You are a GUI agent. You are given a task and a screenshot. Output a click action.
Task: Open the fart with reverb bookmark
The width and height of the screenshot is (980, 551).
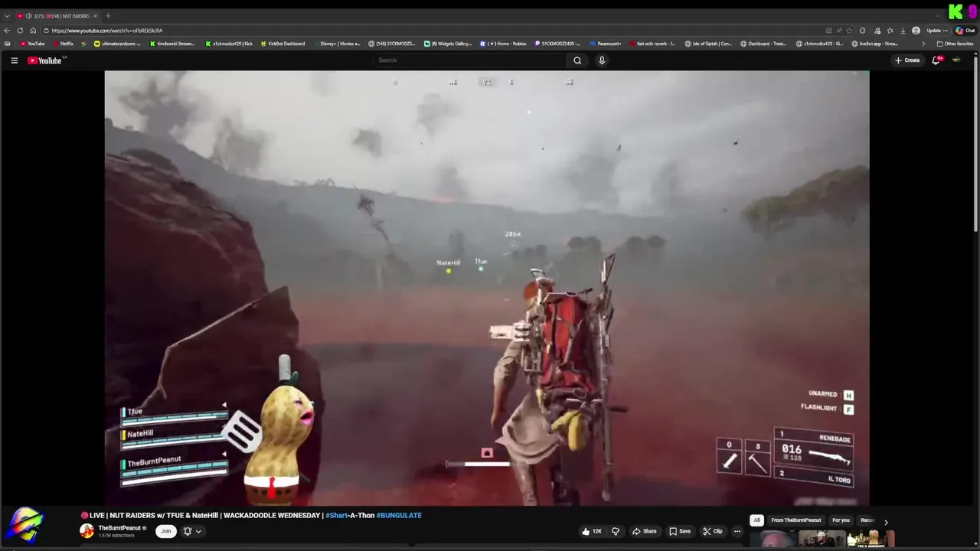click(x=652, y=44)
